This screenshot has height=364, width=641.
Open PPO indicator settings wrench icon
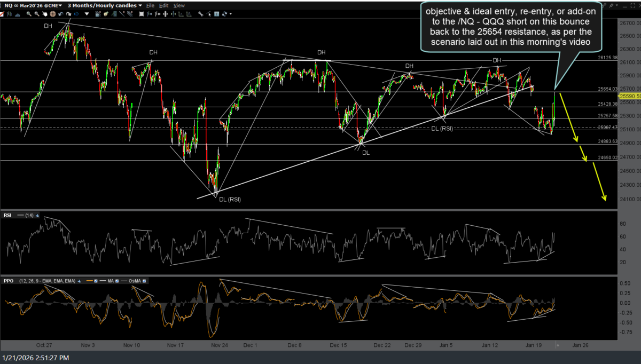click(79, 281)
